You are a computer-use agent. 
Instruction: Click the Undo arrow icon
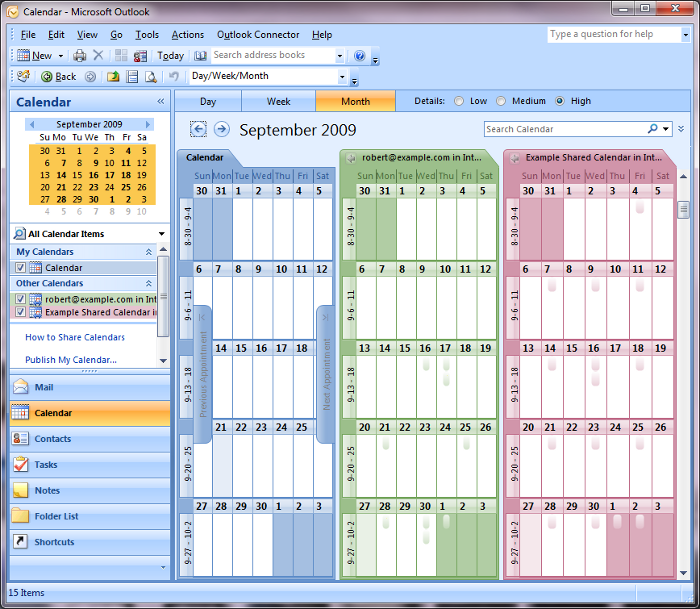point(174,76)
